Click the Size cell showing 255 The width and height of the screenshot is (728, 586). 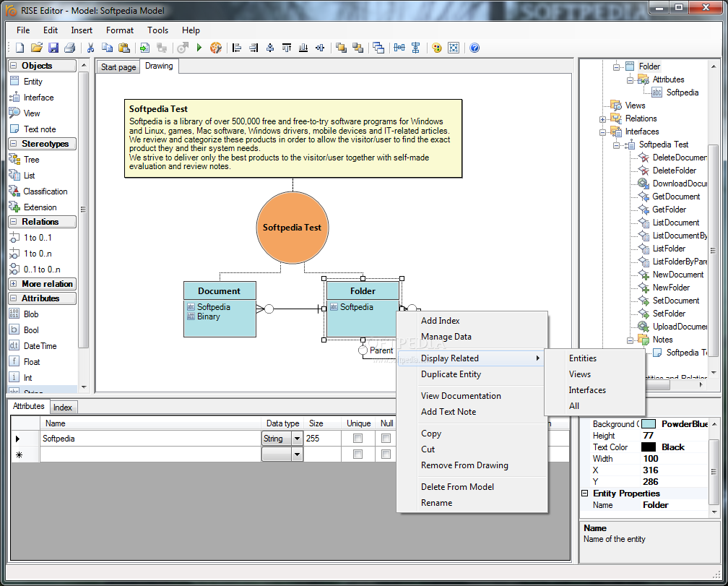[322, 439]
